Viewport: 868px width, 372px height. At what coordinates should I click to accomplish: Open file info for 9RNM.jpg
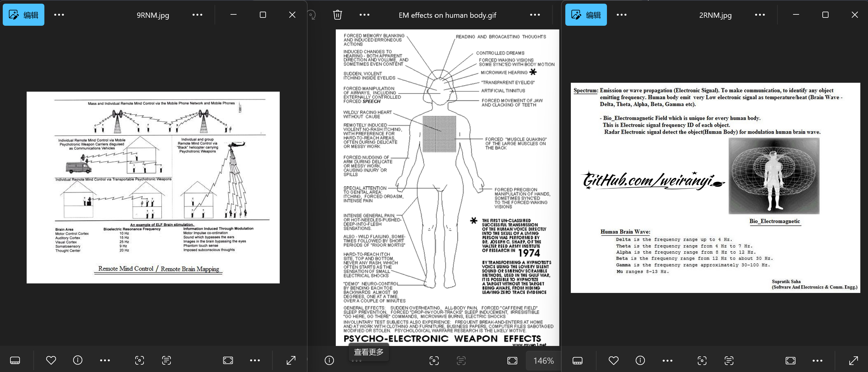(x=77, y=360)
